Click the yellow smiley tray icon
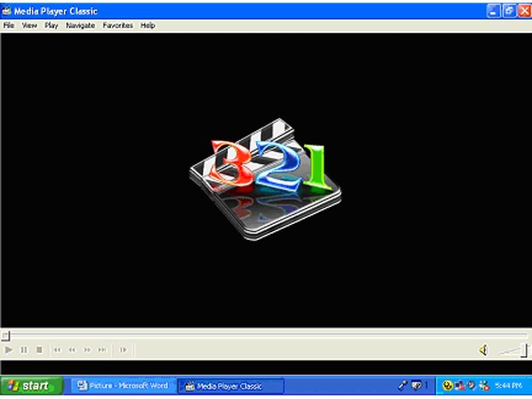 coord(448,386)
